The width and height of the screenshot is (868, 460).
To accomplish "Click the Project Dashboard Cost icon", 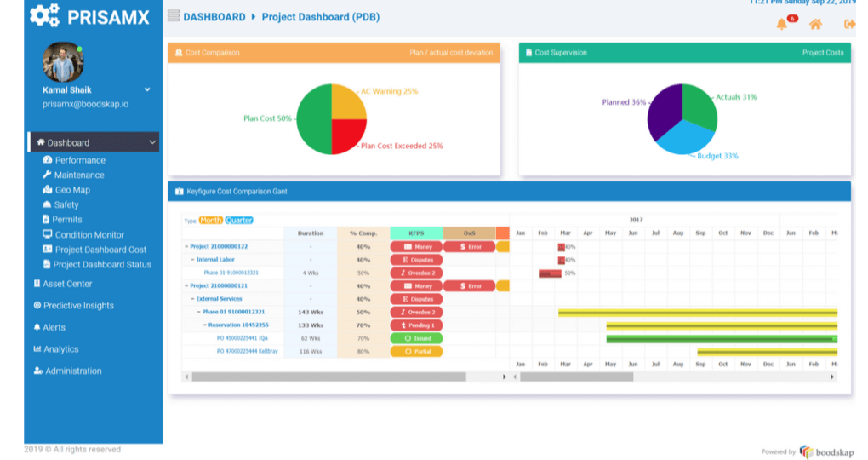I will [47, 250].
